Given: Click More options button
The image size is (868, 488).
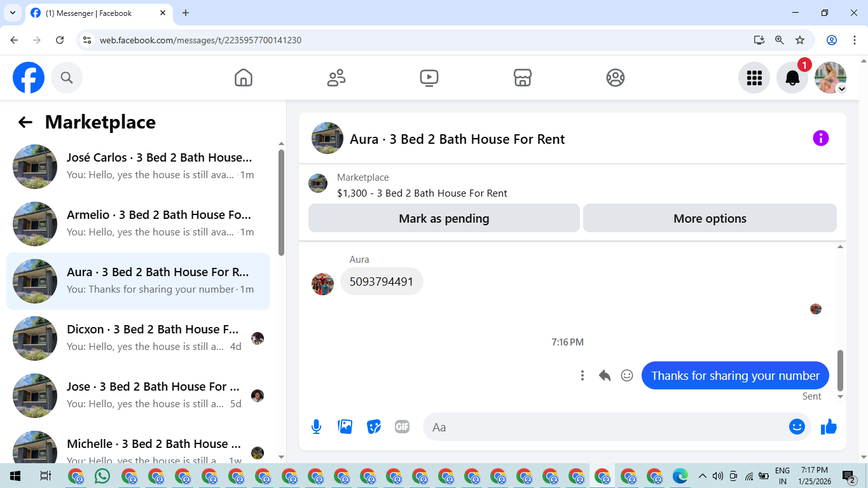Looking at the screenshot, I should click(710, 218).
